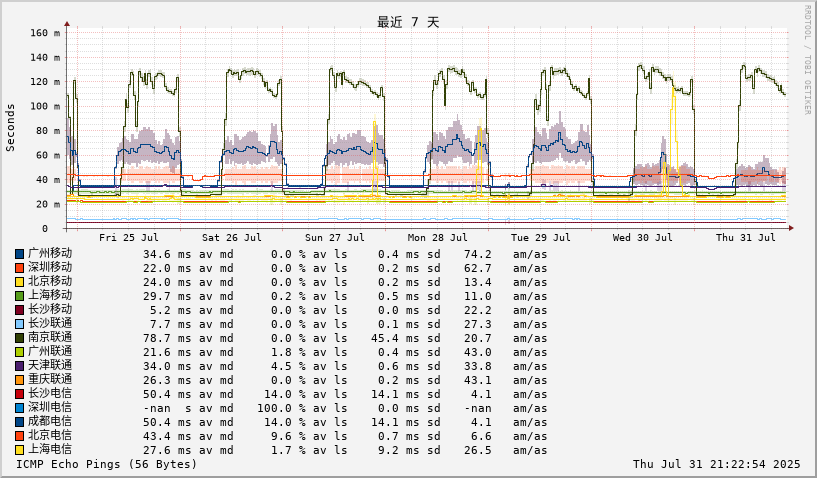
Task: Click the 1.8 % loss for 广州联通
Action: [288, 353]
